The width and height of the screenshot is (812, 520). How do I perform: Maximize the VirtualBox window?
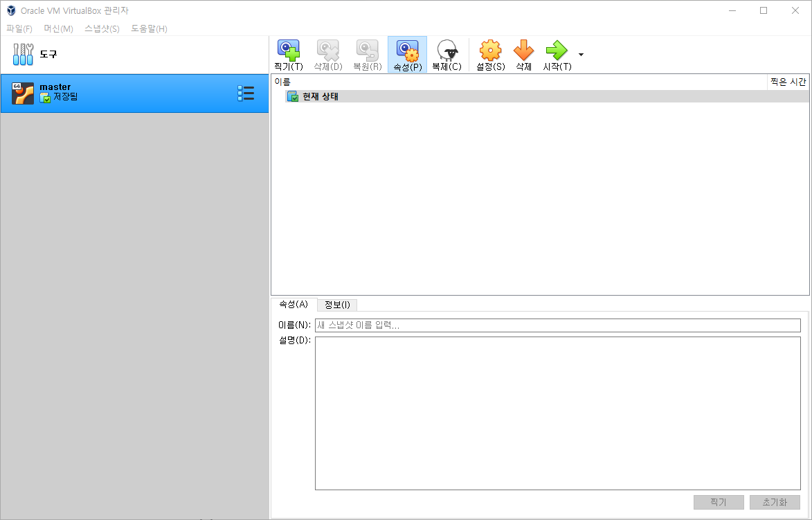[x=764, y=10]
